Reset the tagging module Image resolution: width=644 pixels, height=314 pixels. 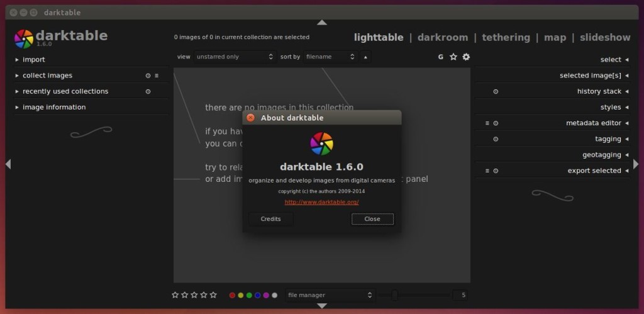tap(496, 139)
